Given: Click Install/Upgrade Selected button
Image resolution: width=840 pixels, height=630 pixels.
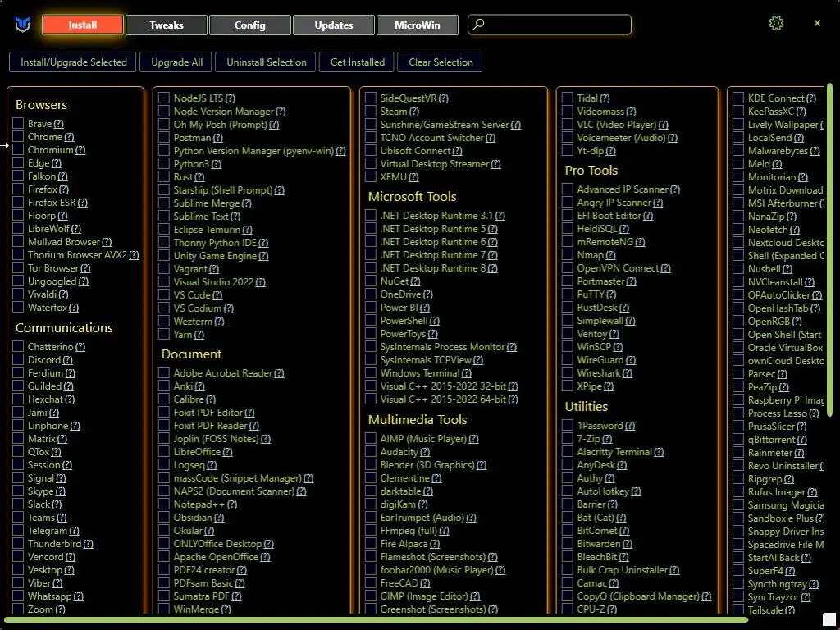Looking at the screenshot, I should 73,62.
